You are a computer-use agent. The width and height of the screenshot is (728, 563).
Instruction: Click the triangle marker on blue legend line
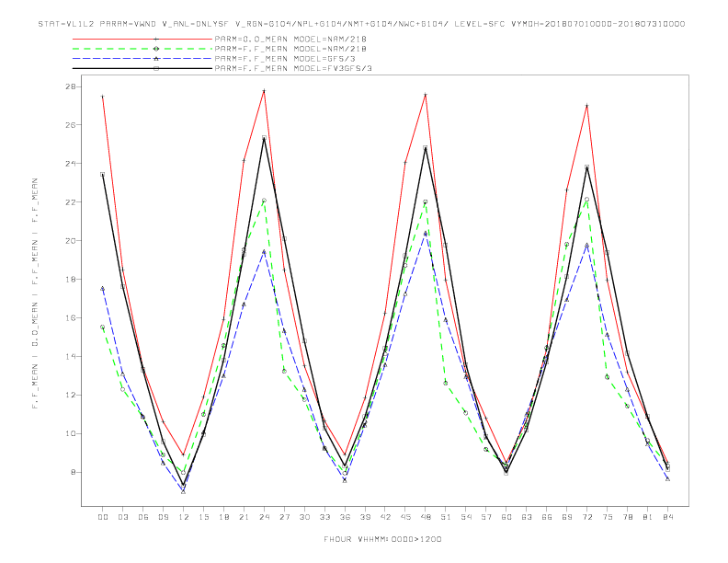tap(156, 59)
